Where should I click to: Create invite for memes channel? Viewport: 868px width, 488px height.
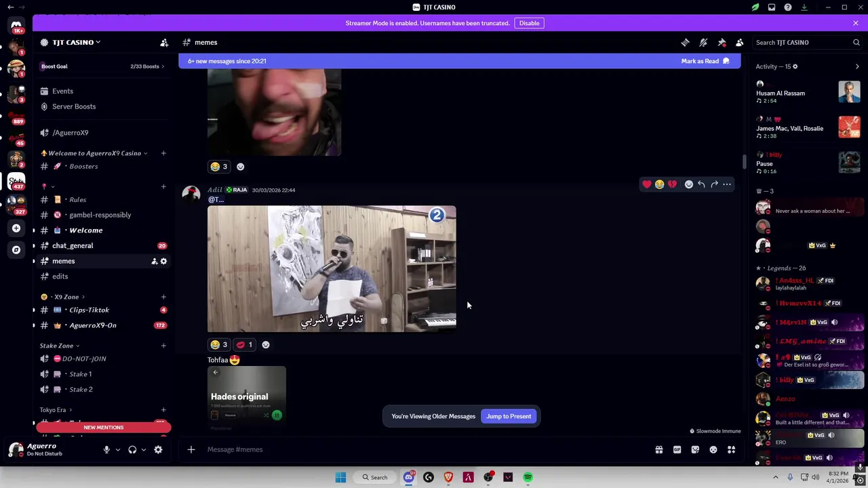154,261
